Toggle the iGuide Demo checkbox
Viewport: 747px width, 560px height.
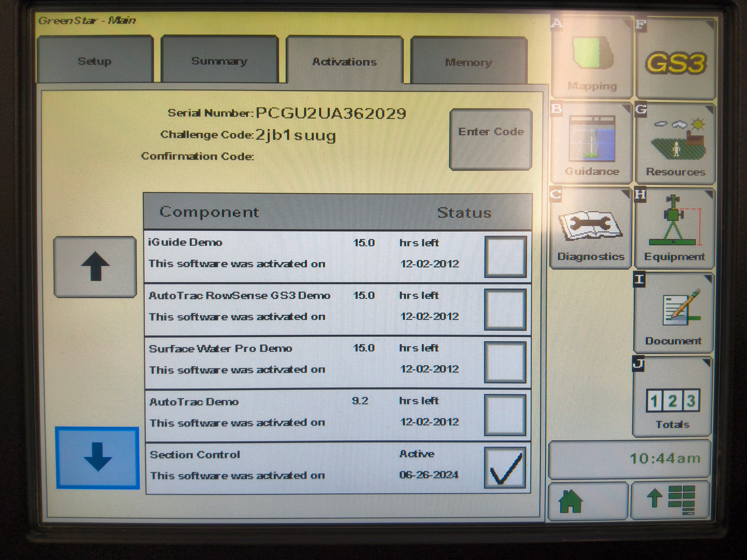(x=505, y=257)
